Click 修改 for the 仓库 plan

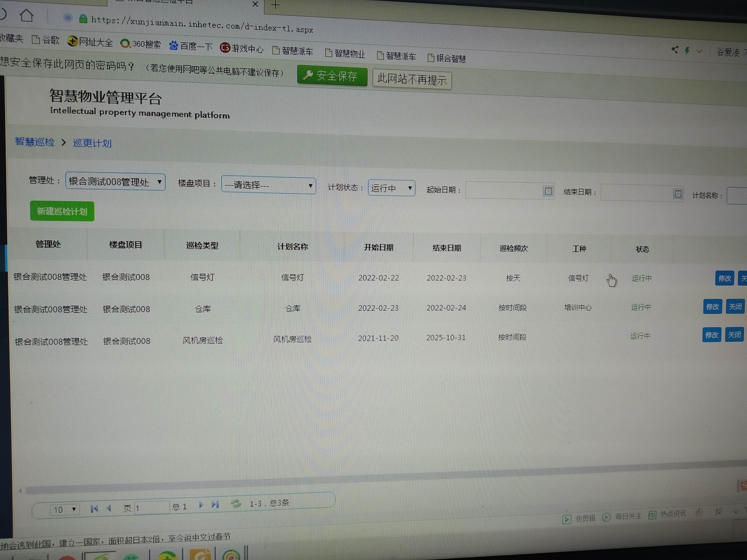tap(713, 307)
